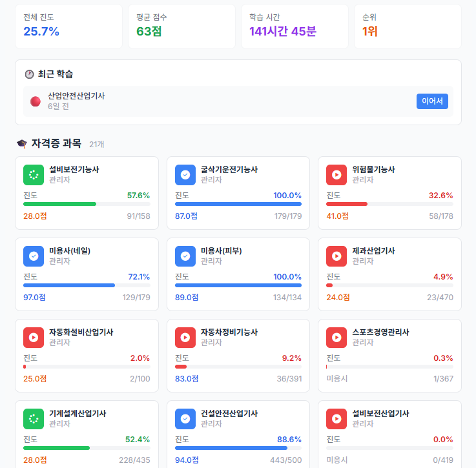Click the 위험물기능사 32.6% progress bar

389,204
